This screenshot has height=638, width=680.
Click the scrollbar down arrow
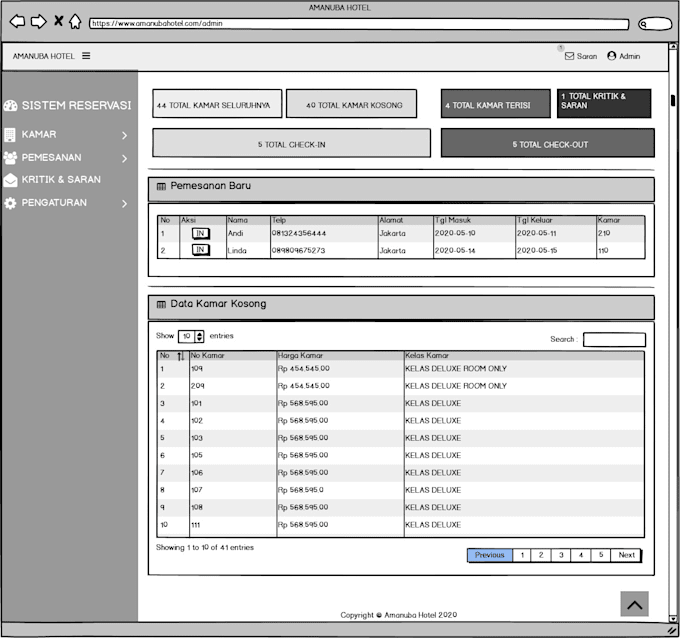673,618
